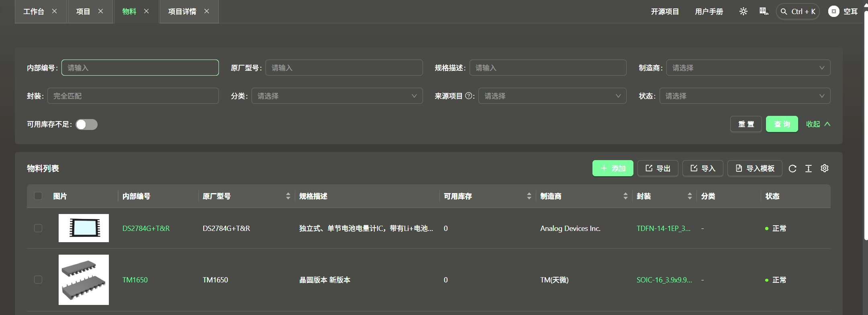Expand the 分类 dropdown filter
The image size is (868, 315).
(x=337, y=96)
